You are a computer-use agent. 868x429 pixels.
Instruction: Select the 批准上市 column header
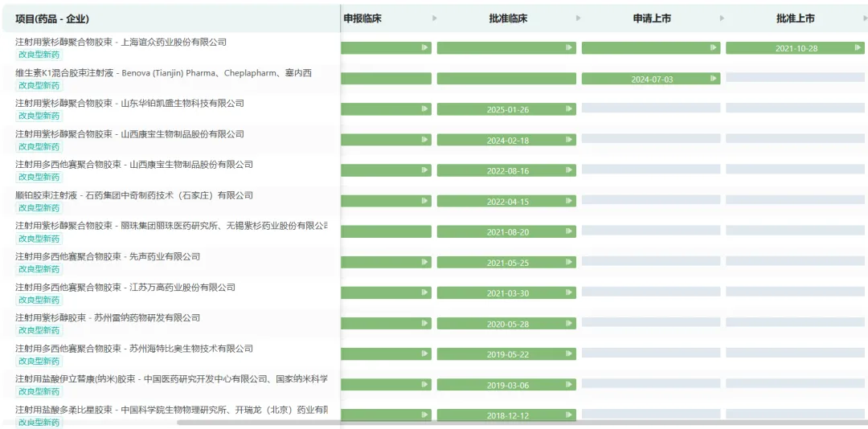(795, 18)
